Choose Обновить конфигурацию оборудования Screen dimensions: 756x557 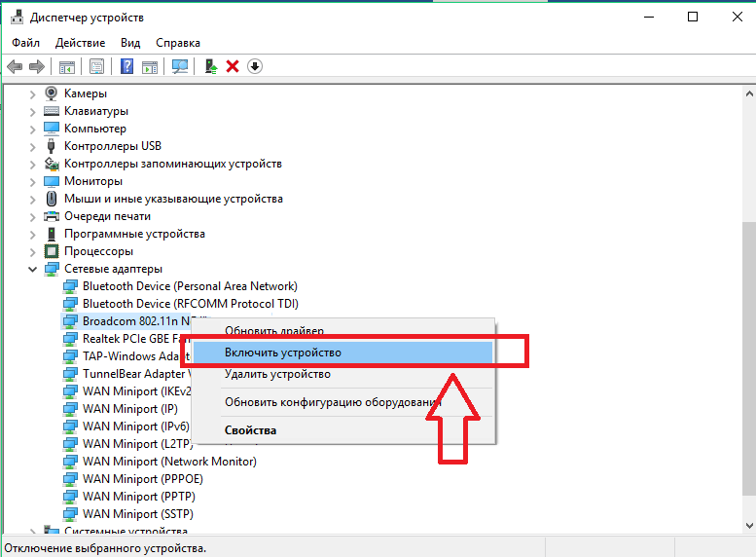pyautogui.click(x=342, y=402)
